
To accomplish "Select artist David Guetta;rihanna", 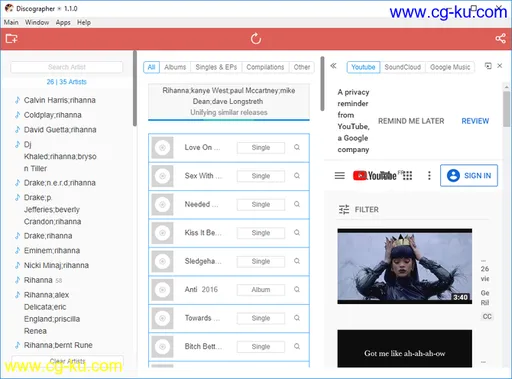I will point(60,129).
